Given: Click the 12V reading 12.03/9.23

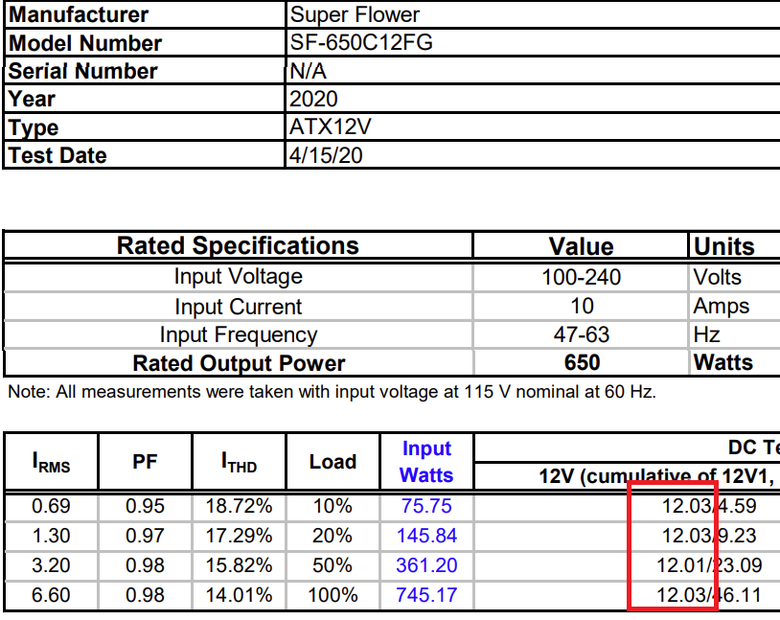Looking at the screenshot, I should [709, 536].
